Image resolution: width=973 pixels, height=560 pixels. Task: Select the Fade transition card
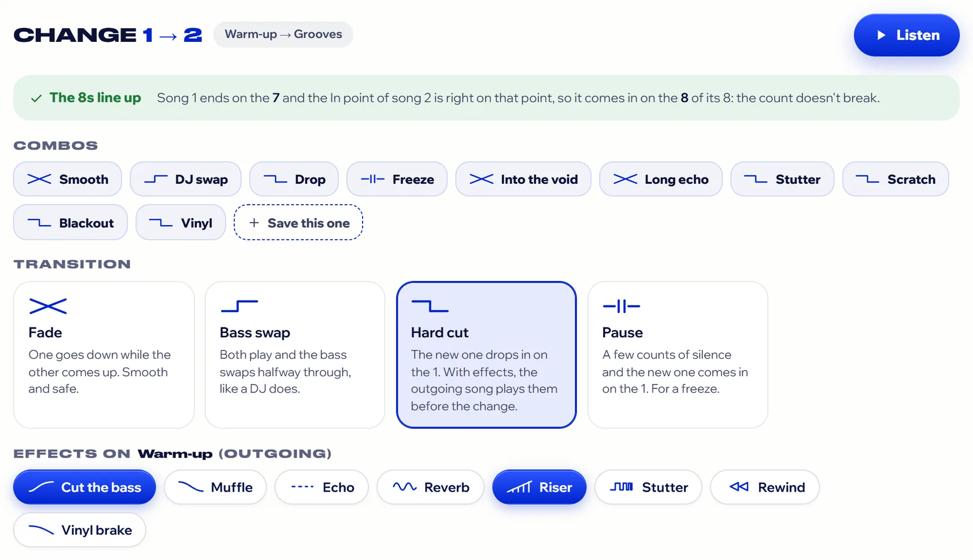click(104, 355)
